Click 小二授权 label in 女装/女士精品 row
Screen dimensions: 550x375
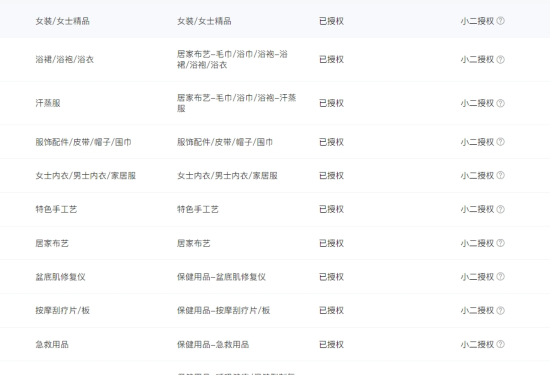[477, 21]
